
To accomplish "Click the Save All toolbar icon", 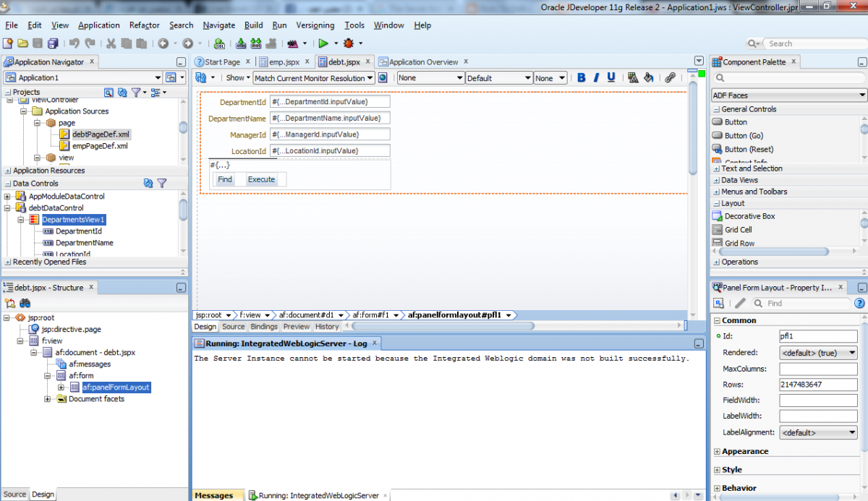I will (x=54, y=43).
